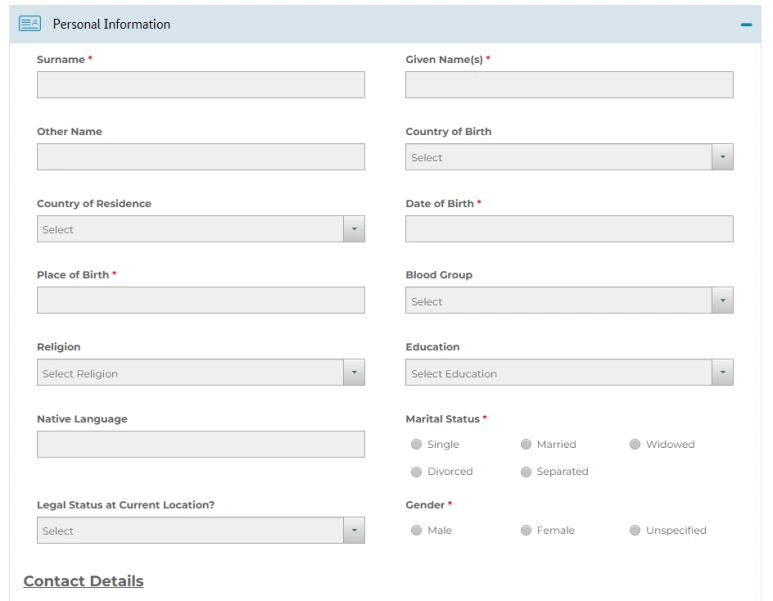Viewport: 773px width, 601px height.
Task: Choose Male gender option
Action: click(416, 530)
